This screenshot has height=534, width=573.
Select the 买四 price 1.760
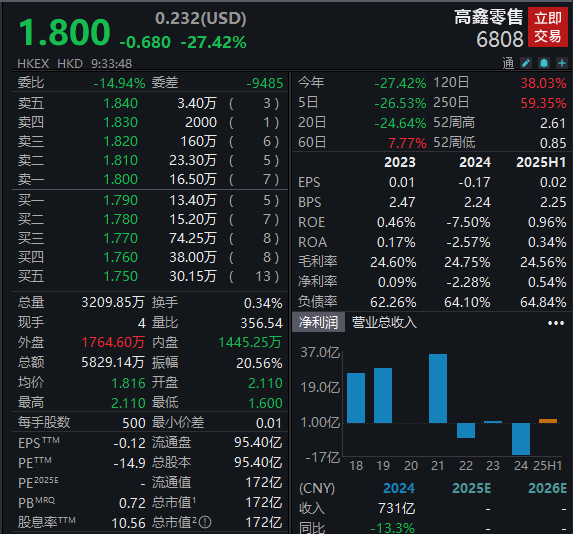coord(121,257)
